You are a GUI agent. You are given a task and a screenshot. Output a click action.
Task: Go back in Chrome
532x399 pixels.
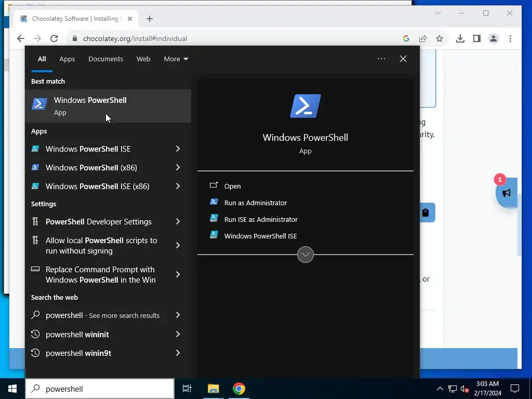coord(21,38)
